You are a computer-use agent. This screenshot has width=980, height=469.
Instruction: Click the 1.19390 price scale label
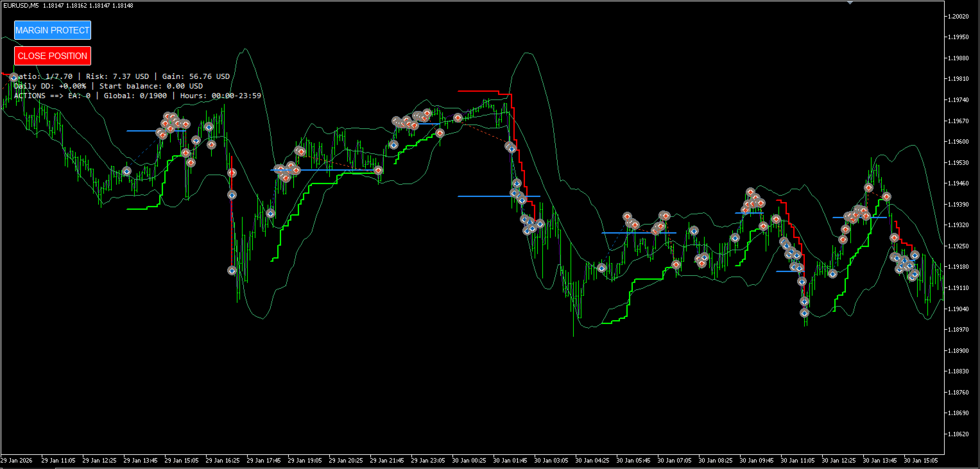(x=958, y=205)
